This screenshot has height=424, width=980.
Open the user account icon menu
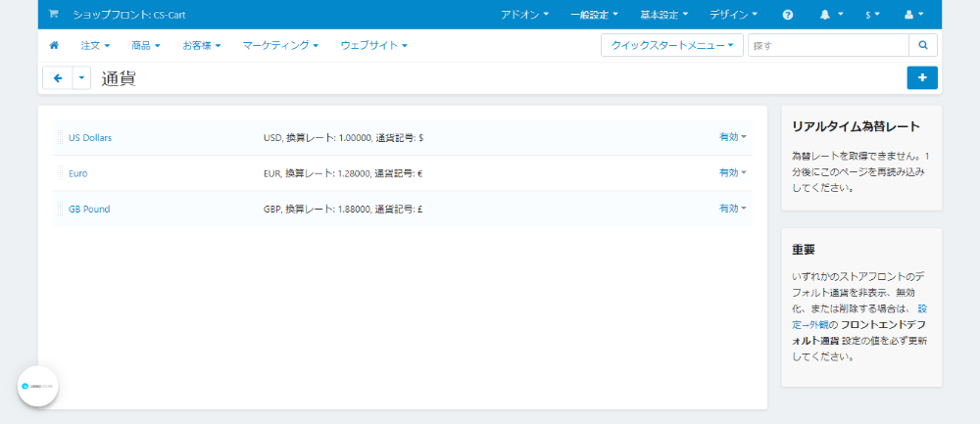pyautogui.click(x=913, y=15)
